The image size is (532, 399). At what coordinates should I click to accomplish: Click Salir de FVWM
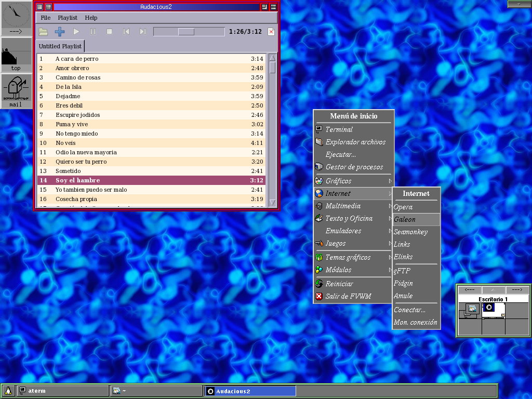pos(353,296)
